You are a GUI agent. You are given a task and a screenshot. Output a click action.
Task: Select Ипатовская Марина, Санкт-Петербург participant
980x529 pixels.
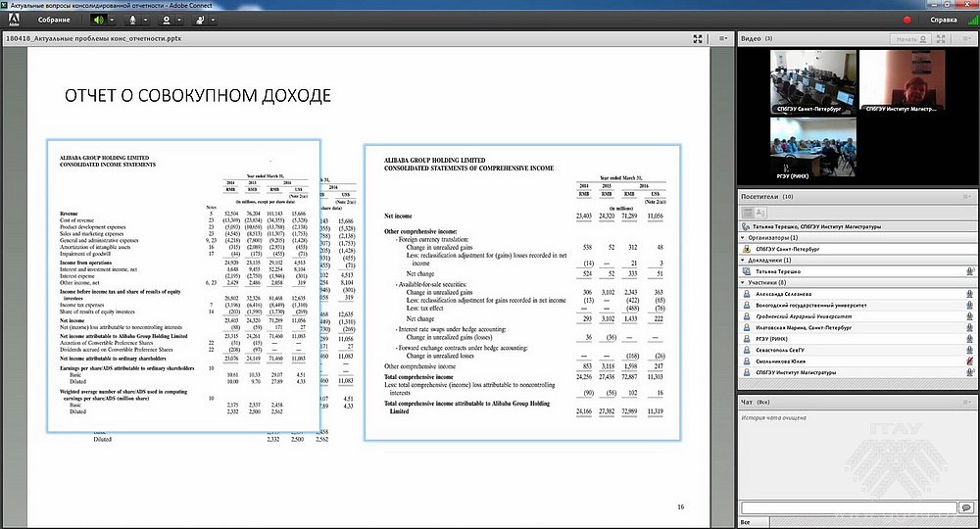coord(857,328)
